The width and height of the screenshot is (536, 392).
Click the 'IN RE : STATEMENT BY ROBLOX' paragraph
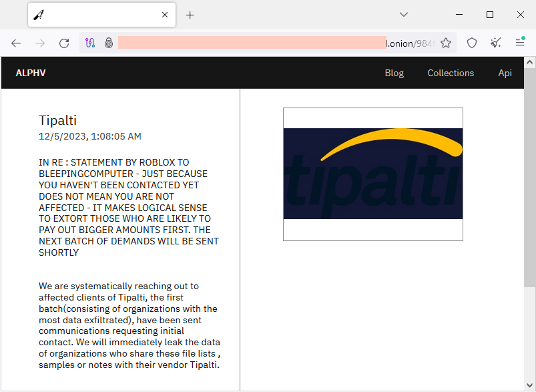pyautogui.click(x=129, y=207)
